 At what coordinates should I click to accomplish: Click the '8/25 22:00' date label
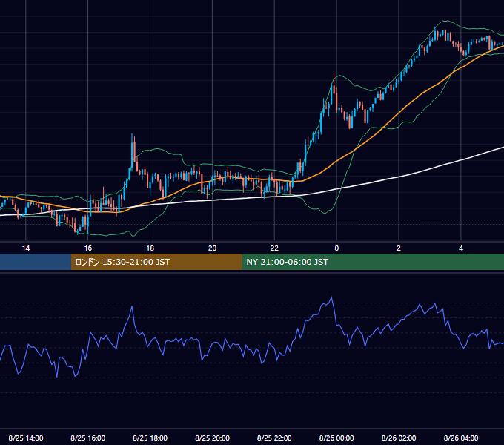click(x=274, y=438)
